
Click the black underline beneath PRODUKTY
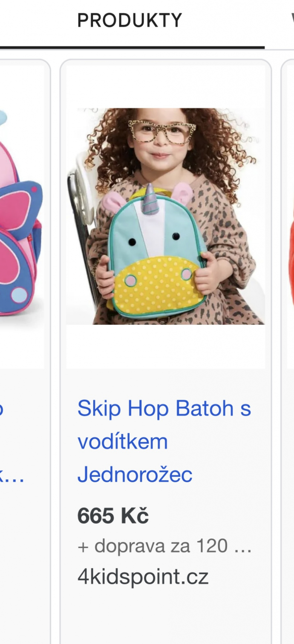[x=132, y=47]
